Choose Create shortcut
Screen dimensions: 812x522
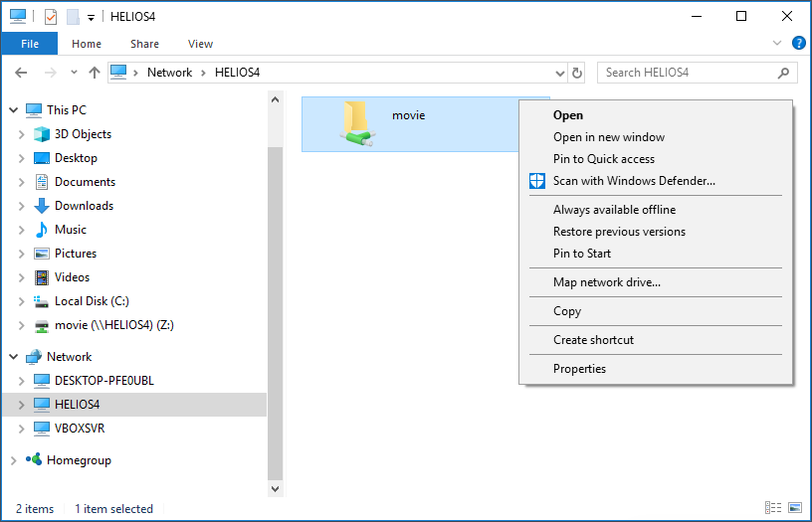point(593,340)
